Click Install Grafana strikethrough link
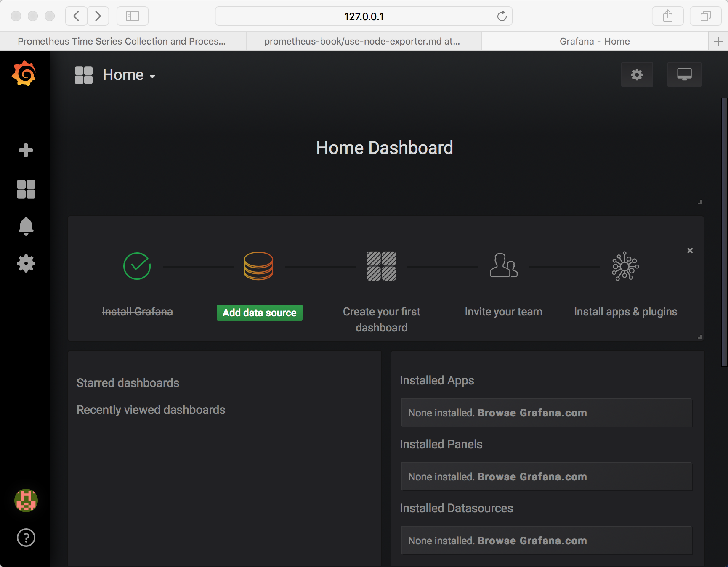The height and width of the screenshot is (567, 728). [138, 312]
